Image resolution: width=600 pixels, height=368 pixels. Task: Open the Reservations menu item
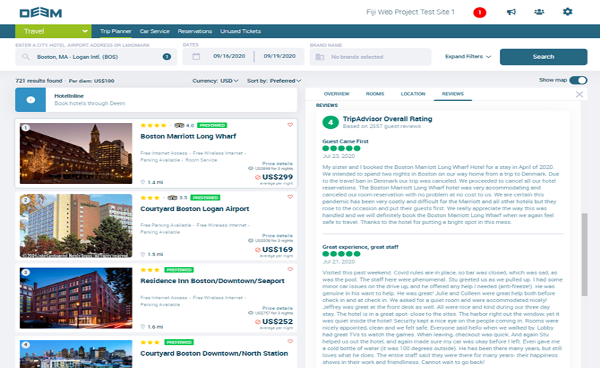(x=195, y=31)
